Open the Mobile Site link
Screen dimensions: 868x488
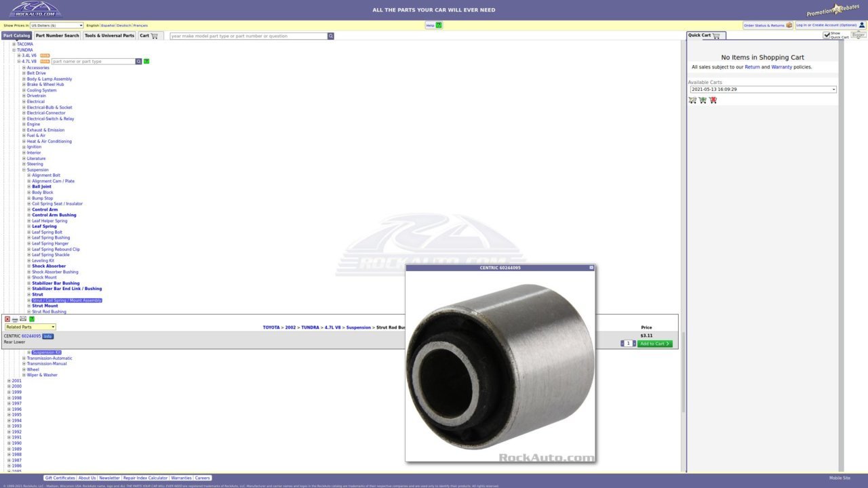[840, 478]
